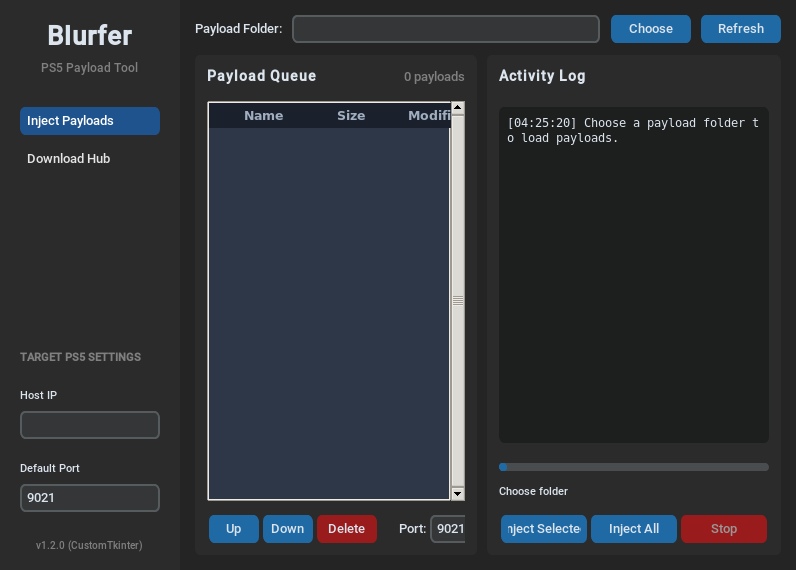
Task: Click the queue scrollbar down arrow
Action: tap(458, 494)
